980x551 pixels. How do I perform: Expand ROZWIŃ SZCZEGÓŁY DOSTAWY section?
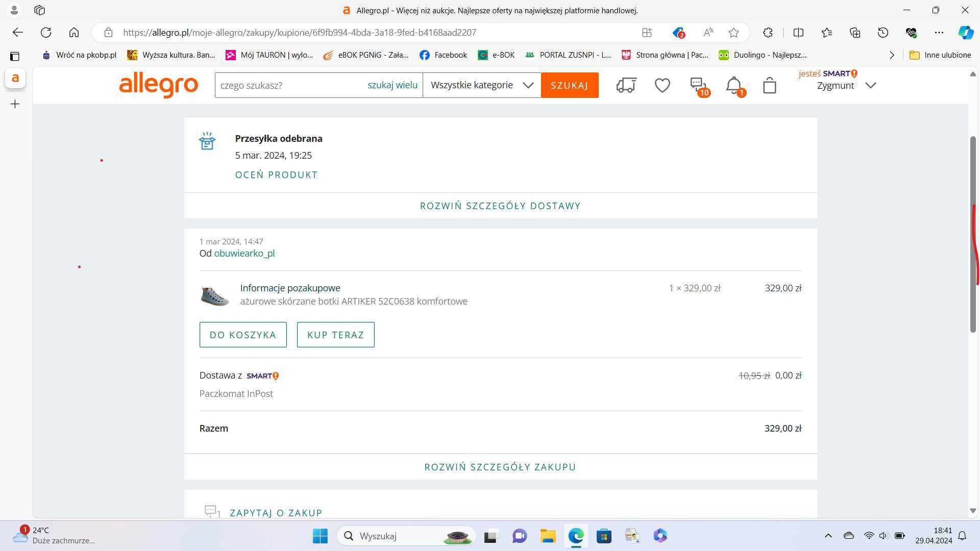tap(500, 206)
